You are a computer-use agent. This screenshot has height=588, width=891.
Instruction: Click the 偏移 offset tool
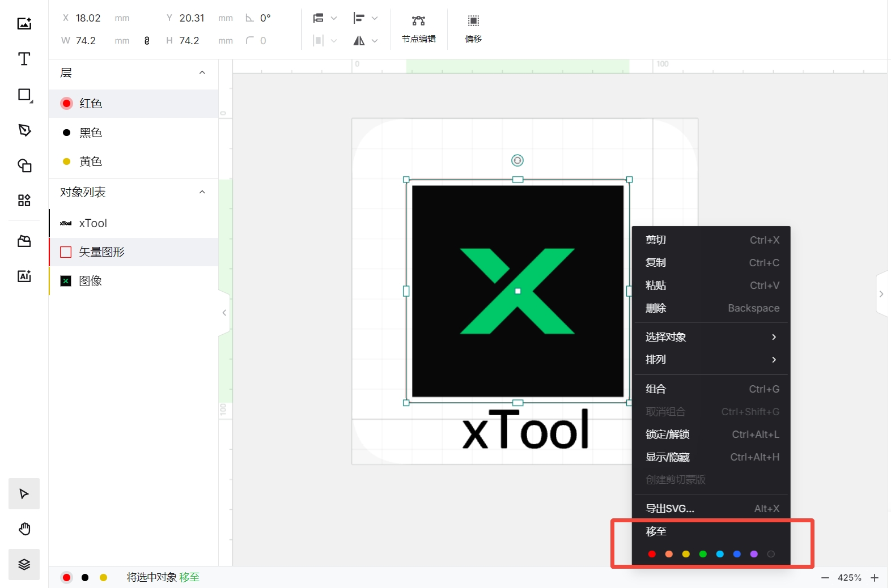[473, 29]
